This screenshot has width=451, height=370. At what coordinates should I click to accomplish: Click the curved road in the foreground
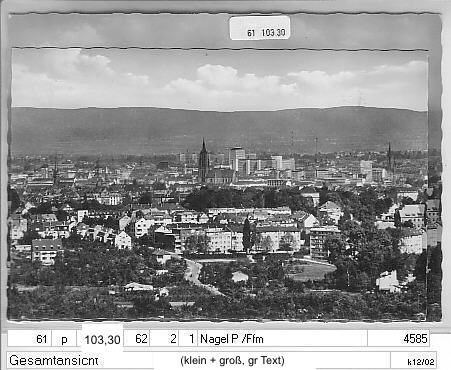click(197, 276)
